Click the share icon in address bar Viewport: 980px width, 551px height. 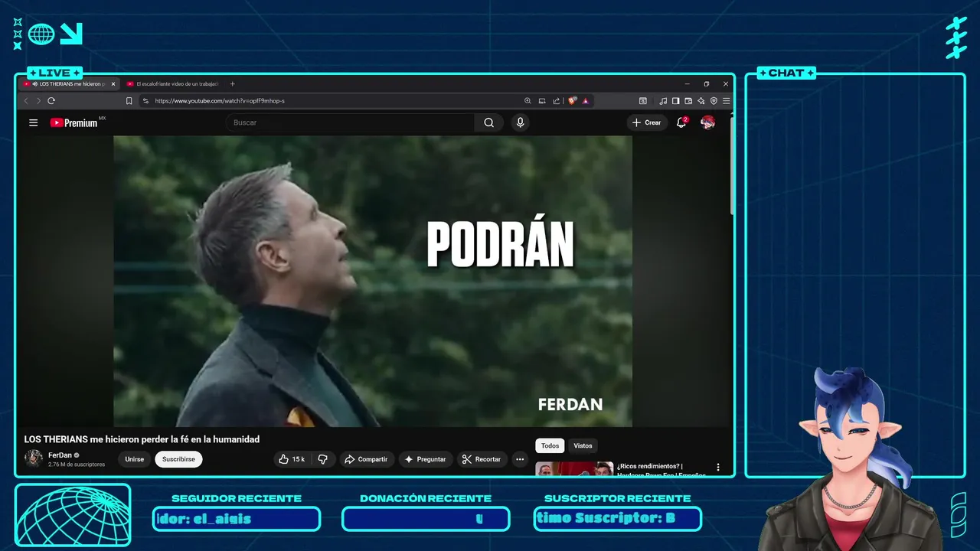[557, 101]
